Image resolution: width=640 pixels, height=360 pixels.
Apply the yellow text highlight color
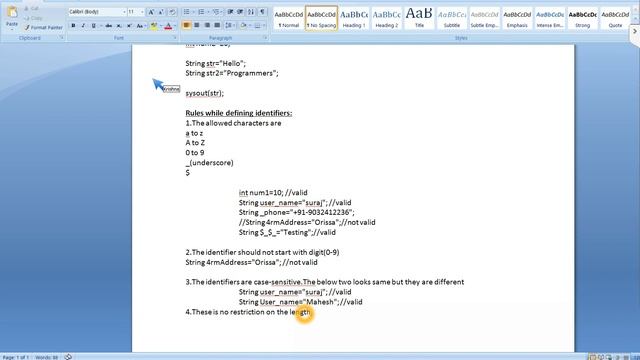153,26
